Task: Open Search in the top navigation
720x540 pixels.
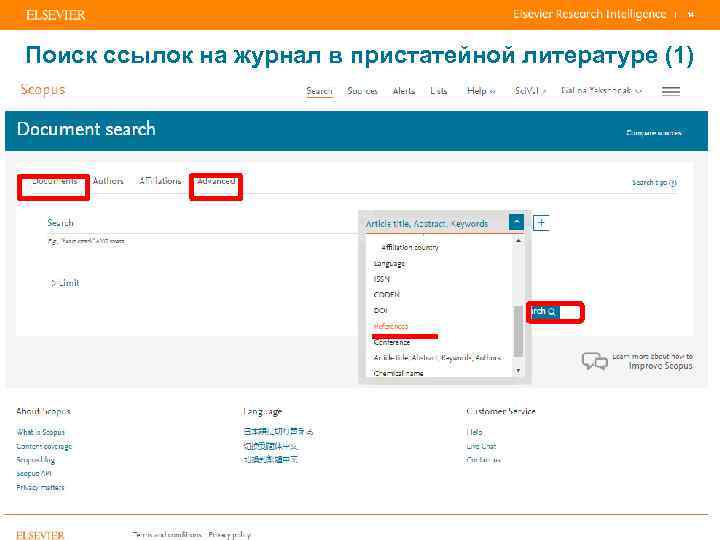Action: [319, 91]
